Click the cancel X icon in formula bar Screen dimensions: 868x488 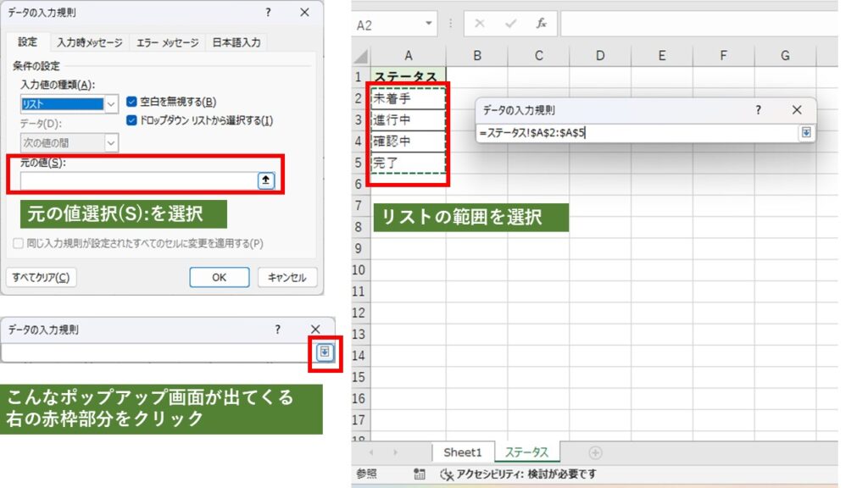pyautogui.click(x=480, y=24)
